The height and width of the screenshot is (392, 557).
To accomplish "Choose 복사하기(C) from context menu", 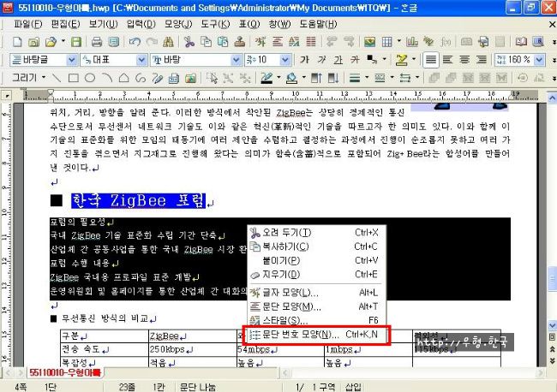I will click(x=314, y=246).
